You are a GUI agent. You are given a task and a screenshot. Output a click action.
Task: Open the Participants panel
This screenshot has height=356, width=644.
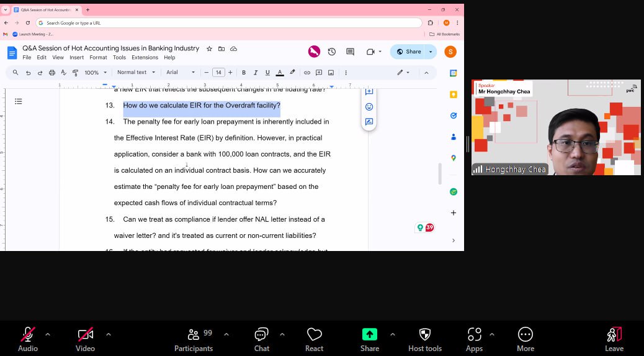pos(194,340)
